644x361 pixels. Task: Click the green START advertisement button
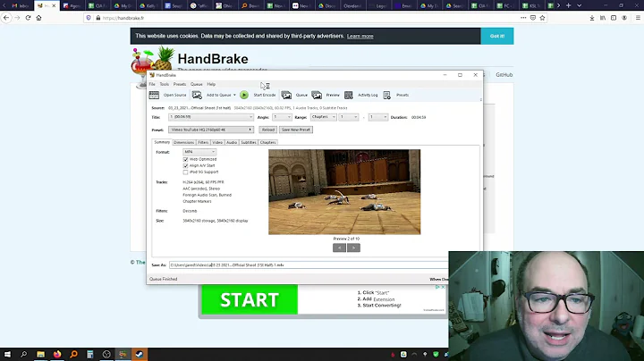tap(250, 300)
